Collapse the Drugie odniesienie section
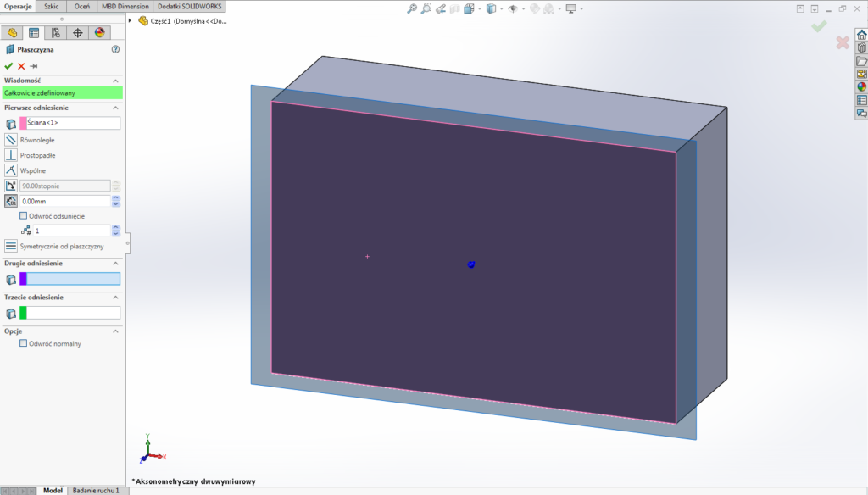Screen dimensions: 868x495 (x=115, y=263)
